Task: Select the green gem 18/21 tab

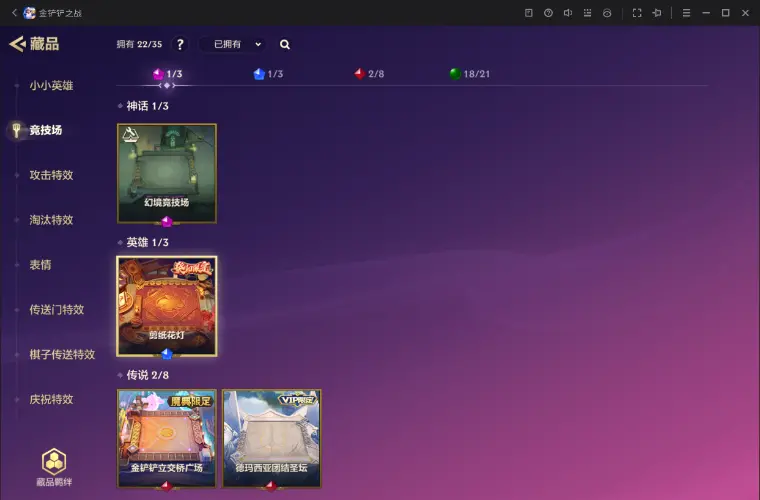Action: click(470, 74)
